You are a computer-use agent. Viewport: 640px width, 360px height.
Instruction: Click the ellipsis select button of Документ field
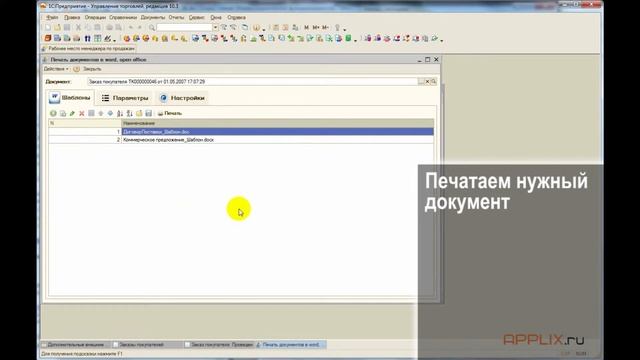coord(421,82)
